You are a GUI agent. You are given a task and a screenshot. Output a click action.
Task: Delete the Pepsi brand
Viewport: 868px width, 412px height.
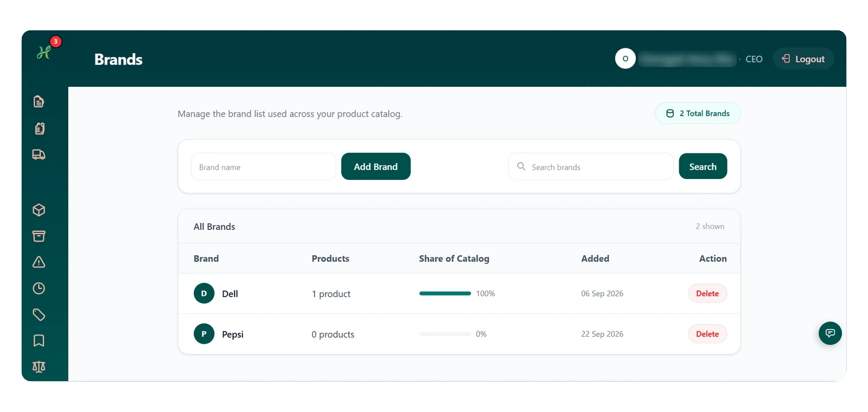pyautogui.click(x=707, y=334)
